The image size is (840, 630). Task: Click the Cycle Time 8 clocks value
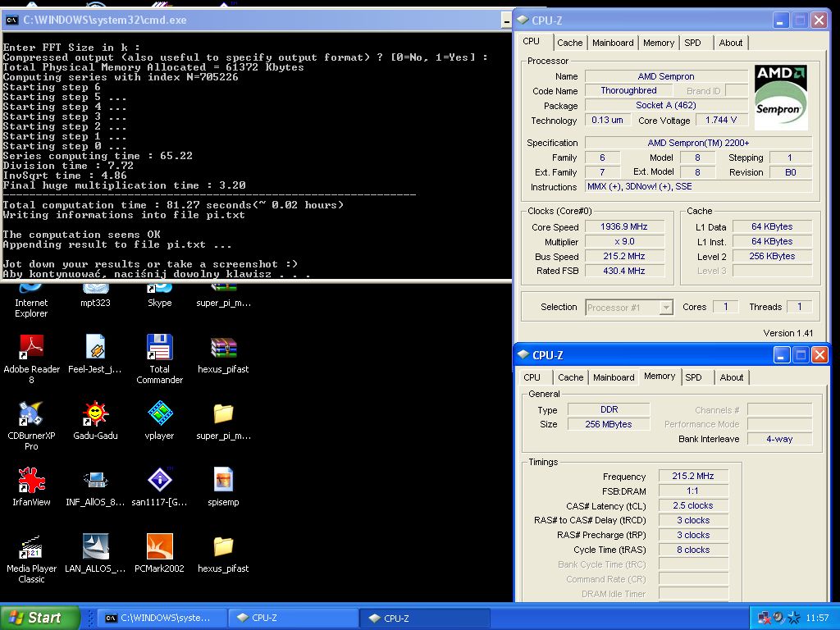tap(692, 550)
